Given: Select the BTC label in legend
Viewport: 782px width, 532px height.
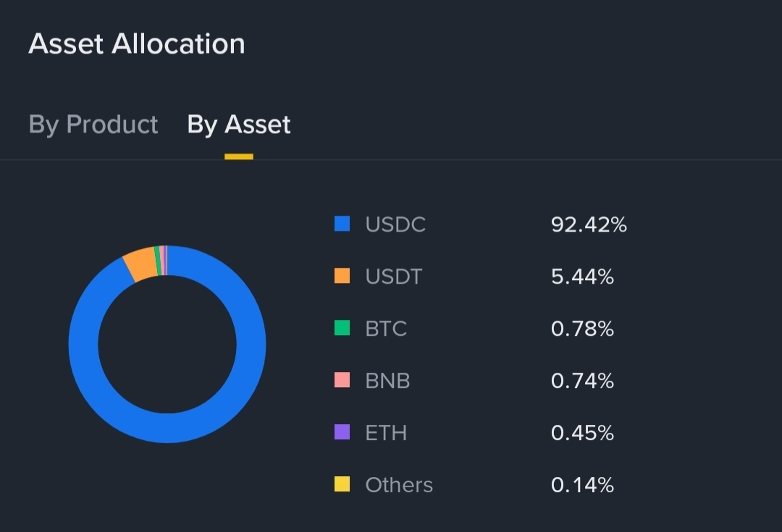Looking at the screenshot, I should [x=386, y=329].
